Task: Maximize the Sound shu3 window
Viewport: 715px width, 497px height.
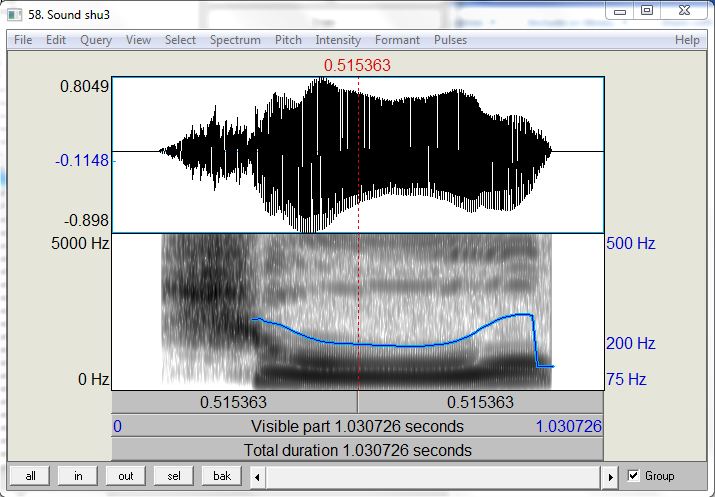Action: tap(647, 11)
